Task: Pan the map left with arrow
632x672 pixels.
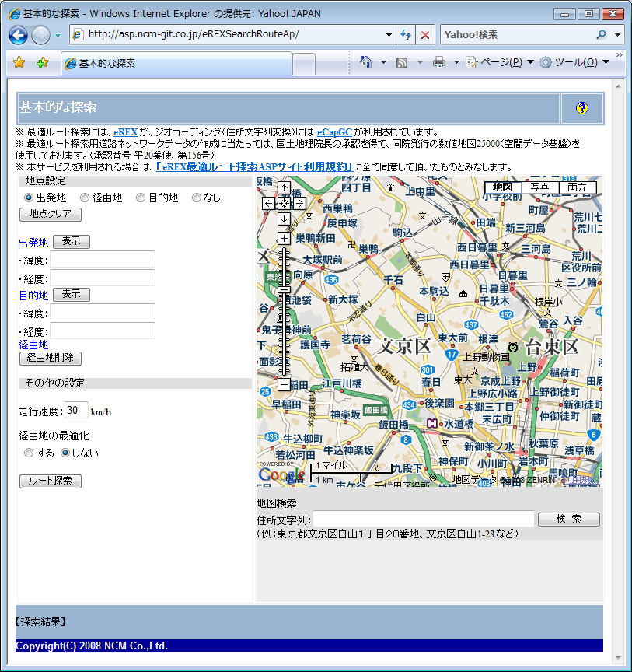Action: [x=268, y=203]
